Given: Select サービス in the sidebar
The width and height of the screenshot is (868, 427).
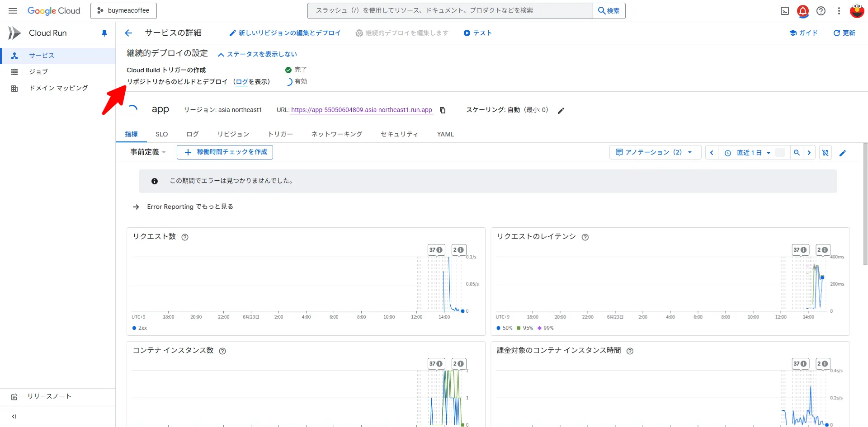Looking at the screenshot, I should [58, 56].
